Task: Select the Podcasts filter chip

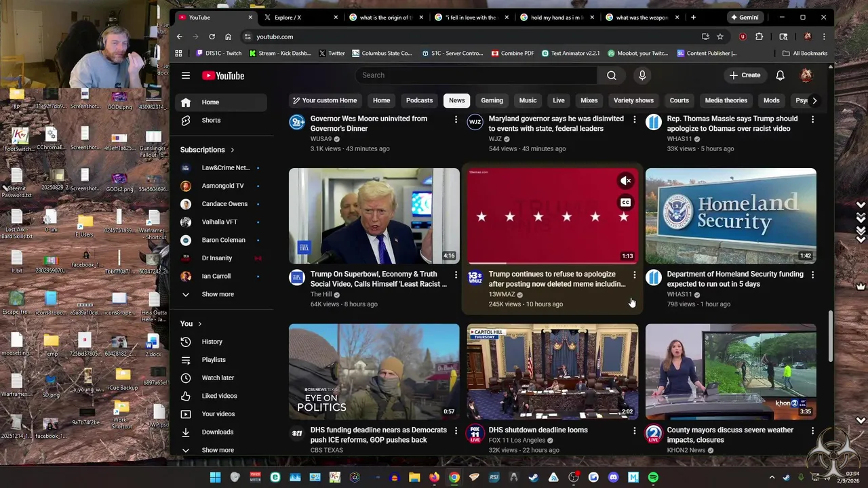Action: point(419,100)
